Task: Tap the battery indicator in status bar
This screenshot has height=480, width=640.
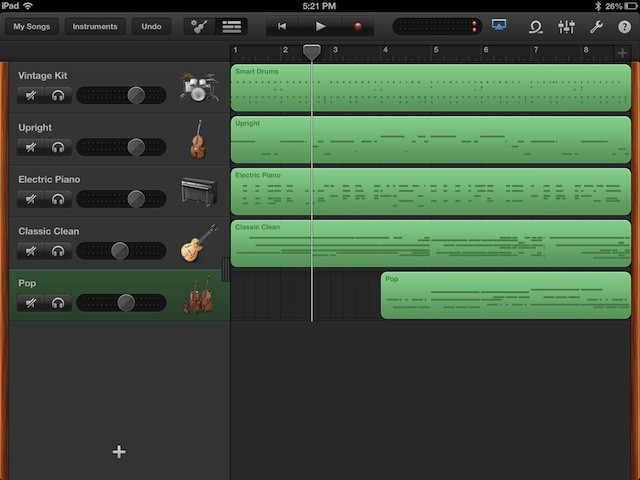Action: tap(631, 6)
